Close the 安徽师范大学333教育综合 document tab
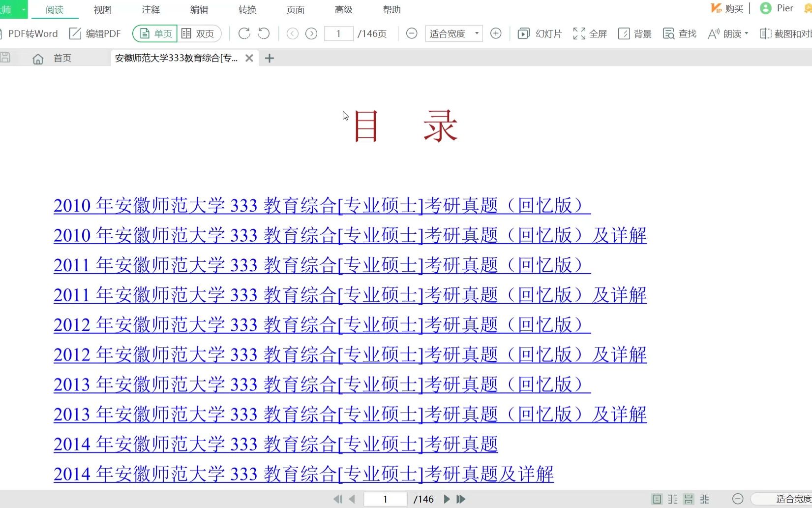This screenshot has width=812, height=508. [249, 58]
